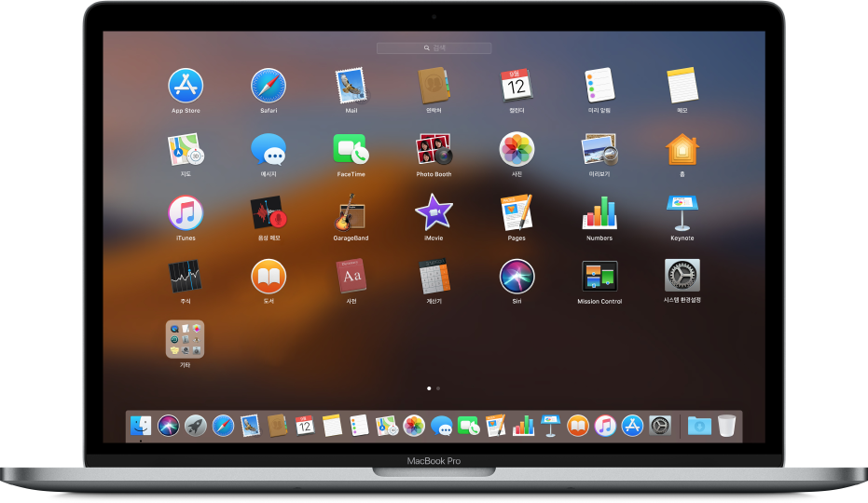Image resolution: width=868 pixels, height=503 pixels.
Task: Open the Calculator (계산기) app
Action: coord(434,276)
